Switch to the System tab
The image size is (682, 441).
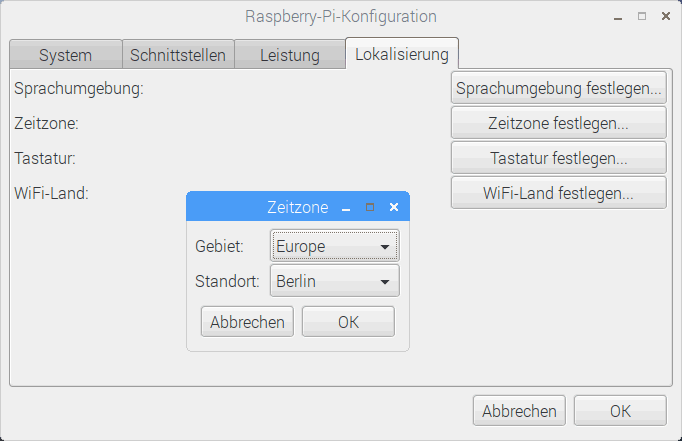pos(65,55)
